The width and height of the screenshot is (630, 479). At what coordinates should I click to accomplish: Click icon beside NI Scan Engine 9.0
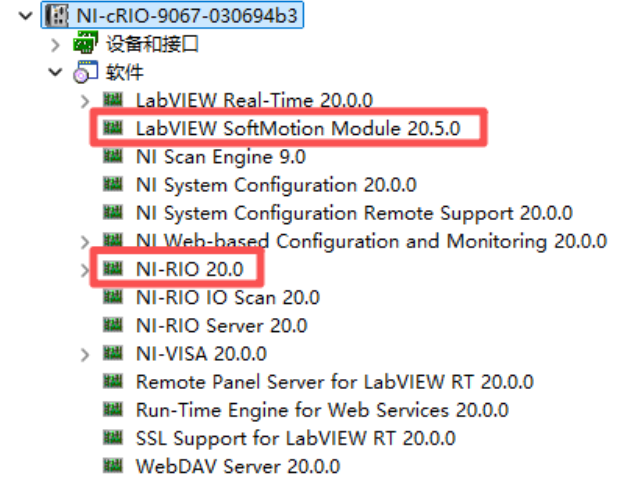coord(113,156)
